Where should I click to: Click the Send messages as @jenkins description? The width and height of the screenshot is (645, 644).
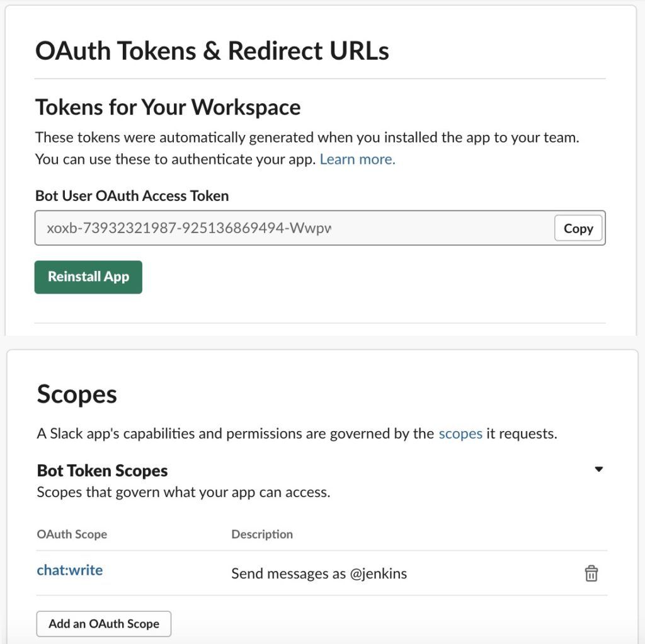pyautogui.click(x=319, y=573)
